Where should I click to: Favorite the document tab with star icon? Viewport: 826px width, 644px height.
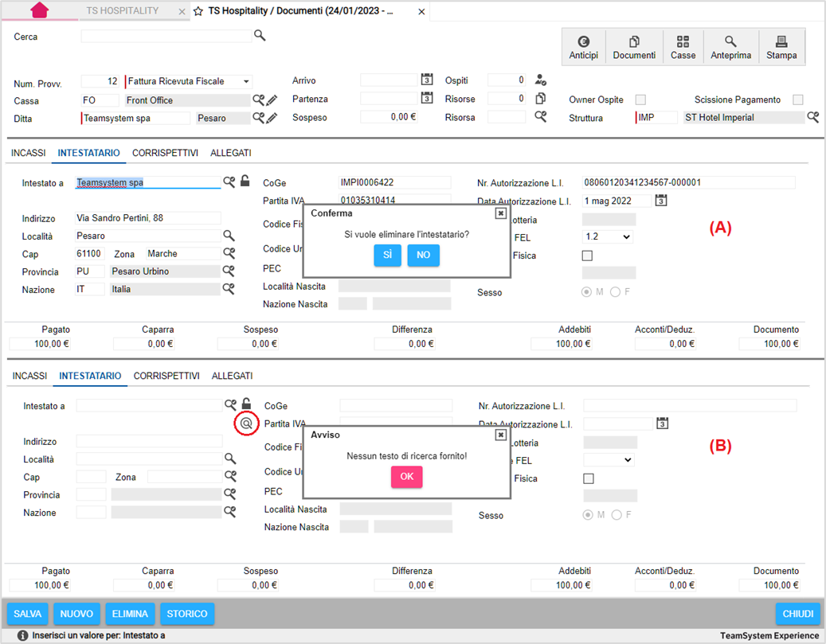tap(198, 11)
